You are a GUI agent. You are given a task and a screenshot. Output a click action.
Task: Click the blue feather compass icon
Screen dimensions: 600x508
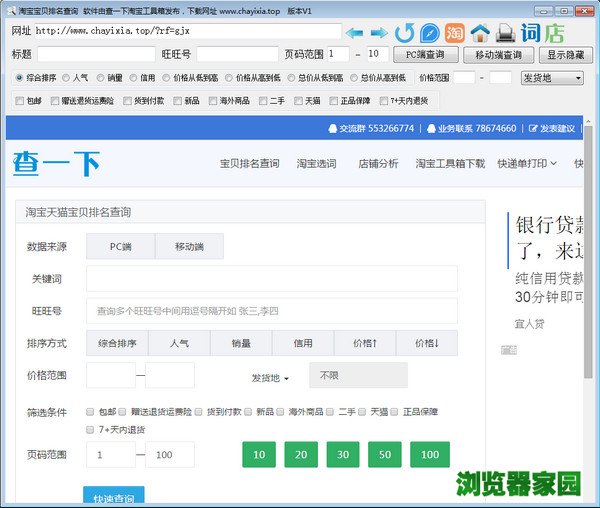[x=430, y=32]
